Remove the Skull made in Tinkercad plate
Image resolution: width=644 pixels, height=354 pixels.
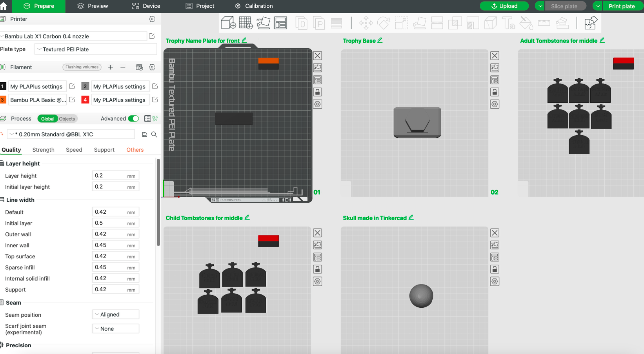pos(495,233)
